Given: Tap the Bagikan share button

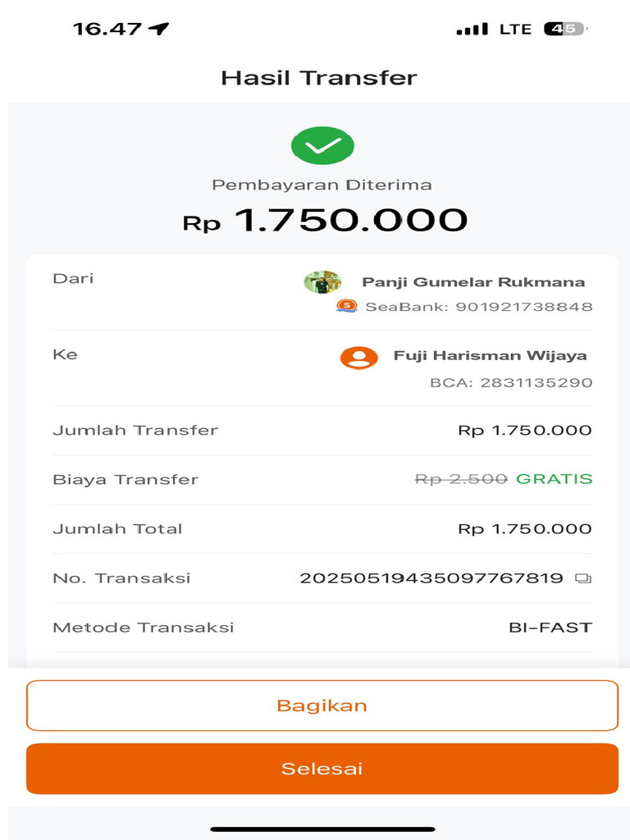Looking at the screenshot, I should pyautogui.click(x=322, y=705).
